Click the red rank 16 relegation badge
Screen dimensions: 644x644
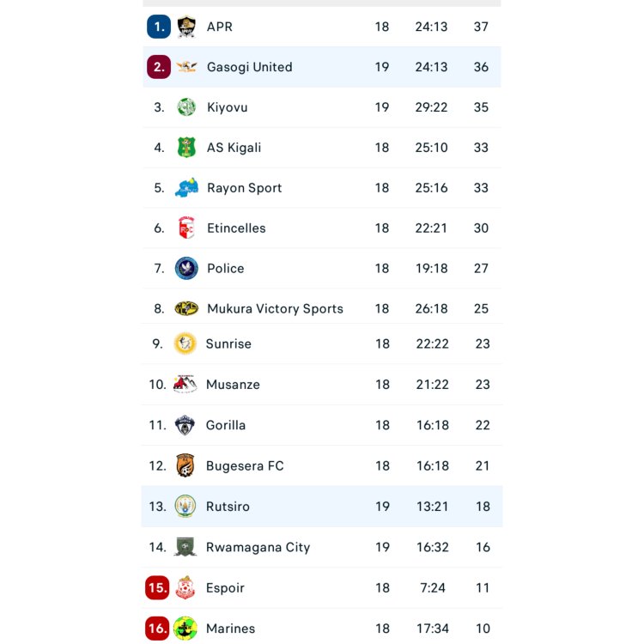click(157, 629)
